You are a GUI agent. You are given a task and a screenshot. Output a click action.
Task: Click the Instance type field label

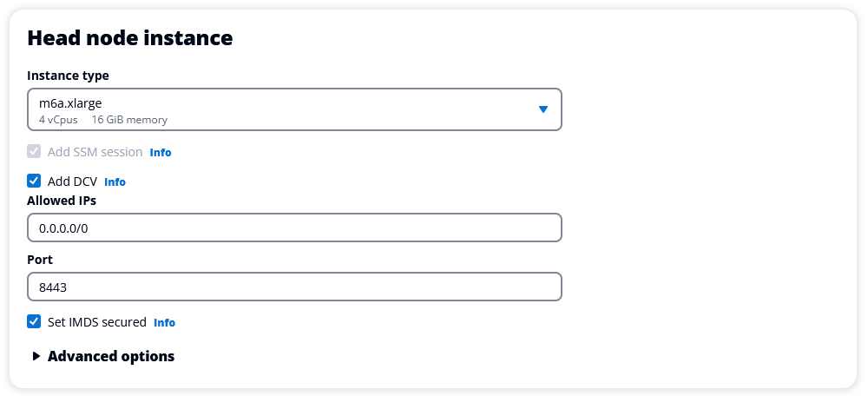point(69,76)
